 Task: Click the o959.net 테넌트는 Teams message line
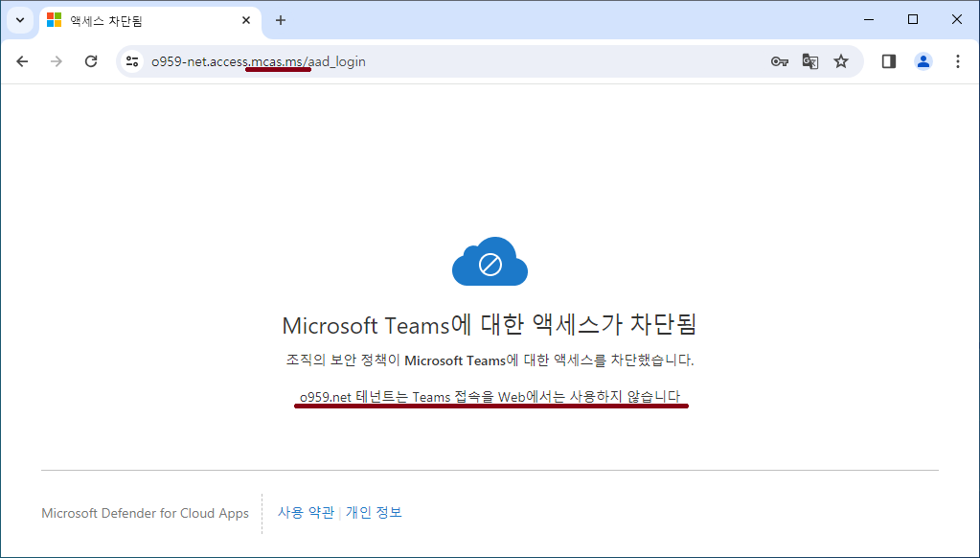click(490, 397)
